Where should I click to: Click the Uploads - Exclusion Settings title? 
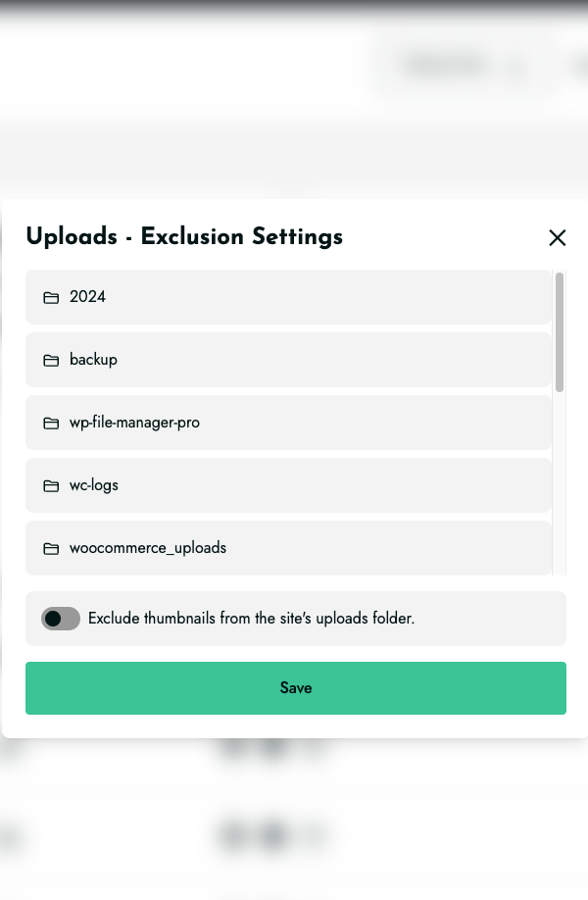point(184,236)
